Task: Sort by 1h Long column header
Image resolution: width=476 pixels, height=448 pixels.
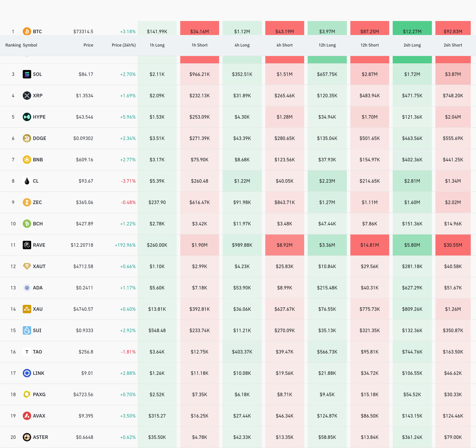Action: 157,45
